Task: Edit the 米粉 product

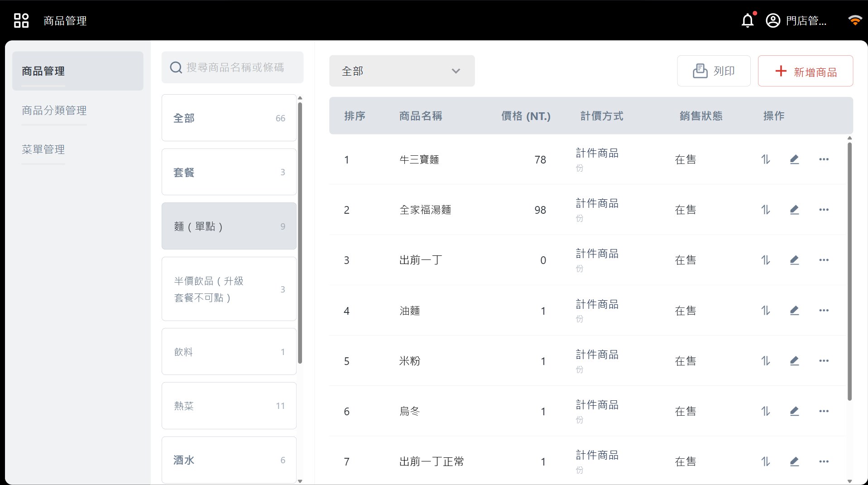Action: (x=794, y=361)
